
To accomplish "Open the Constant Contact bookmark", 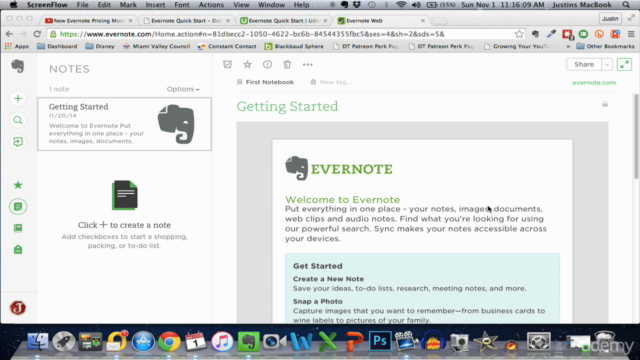I will [x=227, y=47].
